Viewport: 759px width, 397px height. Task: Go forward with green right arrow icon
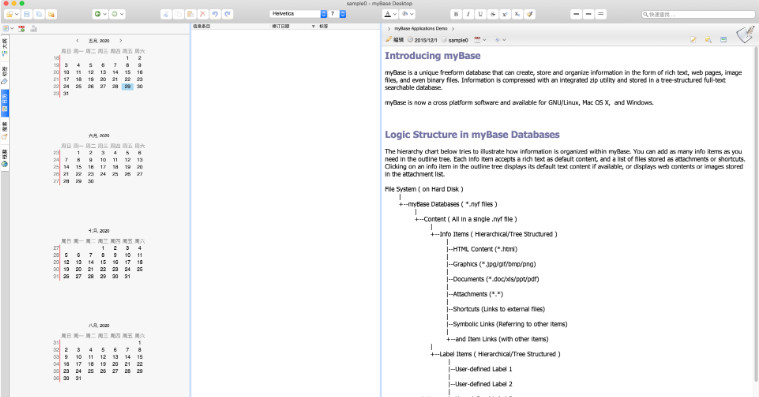115,14
